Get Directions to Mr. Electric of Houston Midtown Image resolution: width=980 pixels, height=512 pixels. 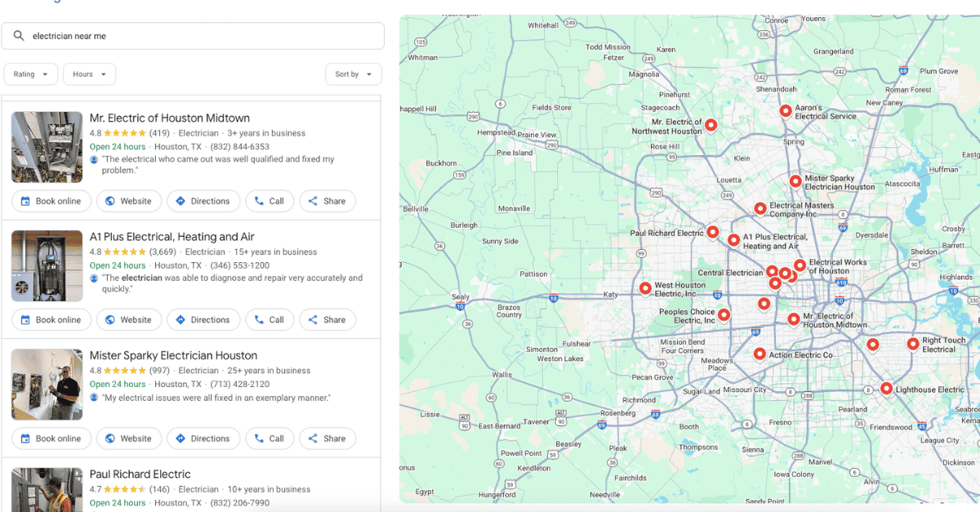pos(203,201)
